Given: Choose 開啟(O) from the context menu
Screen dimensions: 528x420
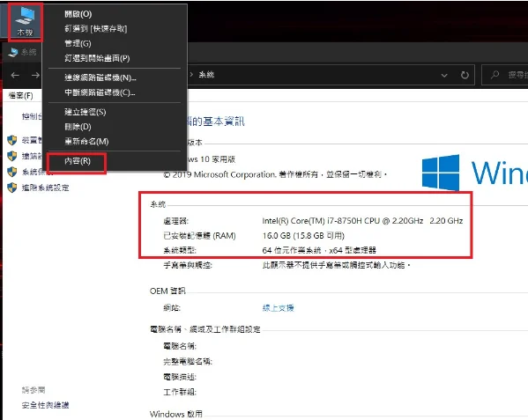Looking at the screenshot, I should 78,14.
